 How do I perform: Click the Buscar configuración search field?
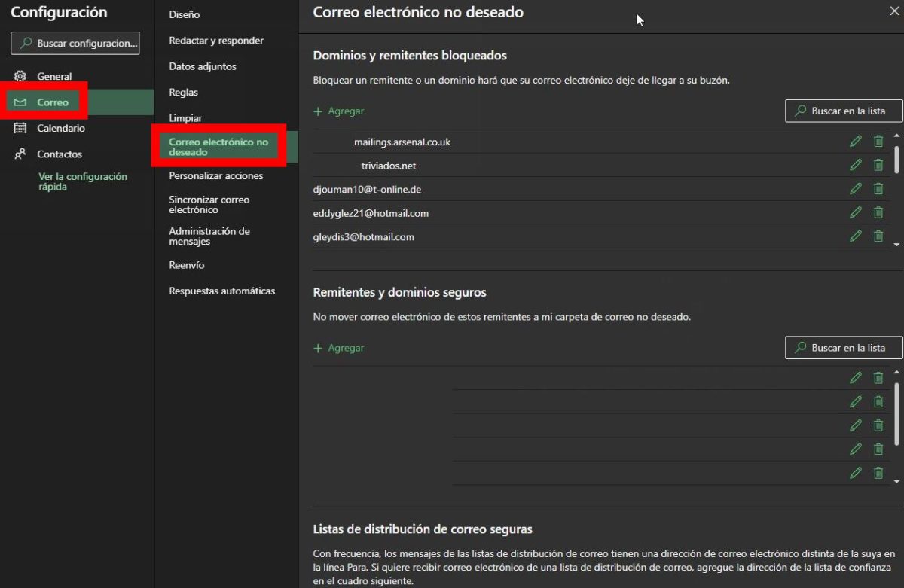point(75,44)
